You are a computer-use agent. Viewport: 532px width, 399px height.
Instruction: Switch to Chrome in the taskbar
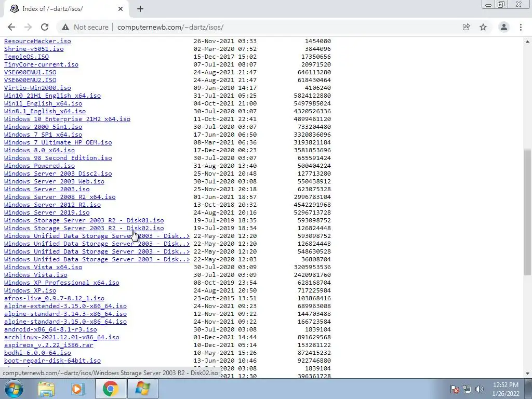[x=110, y=389]
